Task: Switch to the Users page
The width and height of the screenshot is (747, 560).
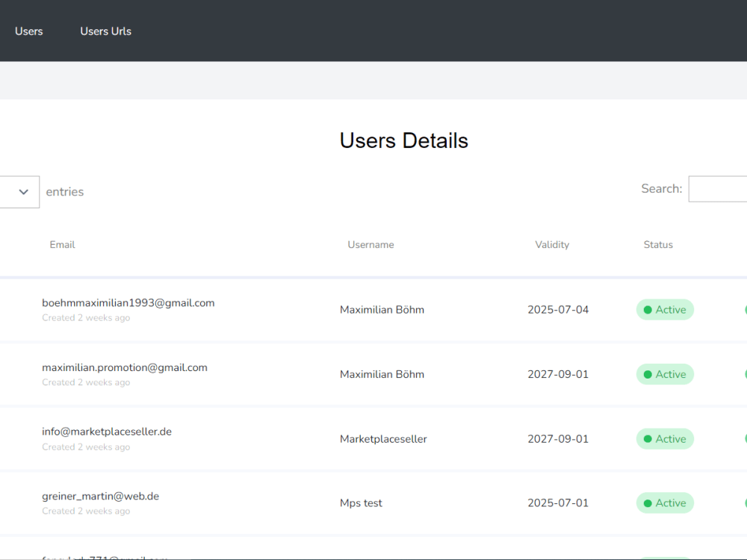Action: pyautogui.click(x=29, y=31)
